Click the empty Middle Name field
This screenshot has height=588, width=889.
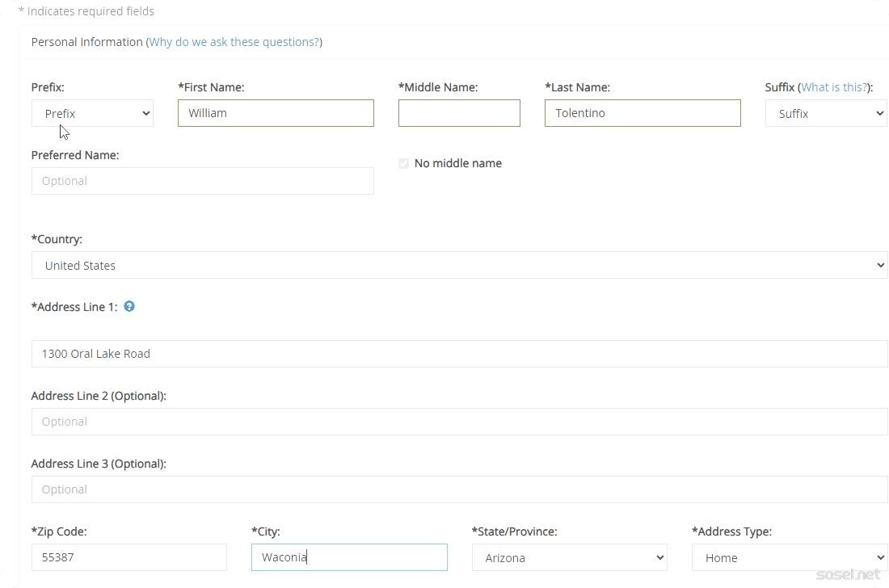pos(459,113)
